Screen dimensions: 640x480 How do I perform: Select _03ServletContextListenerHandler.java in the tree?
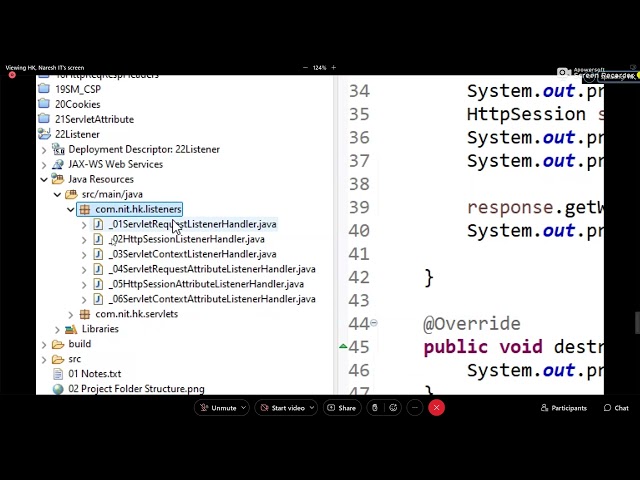193,254
